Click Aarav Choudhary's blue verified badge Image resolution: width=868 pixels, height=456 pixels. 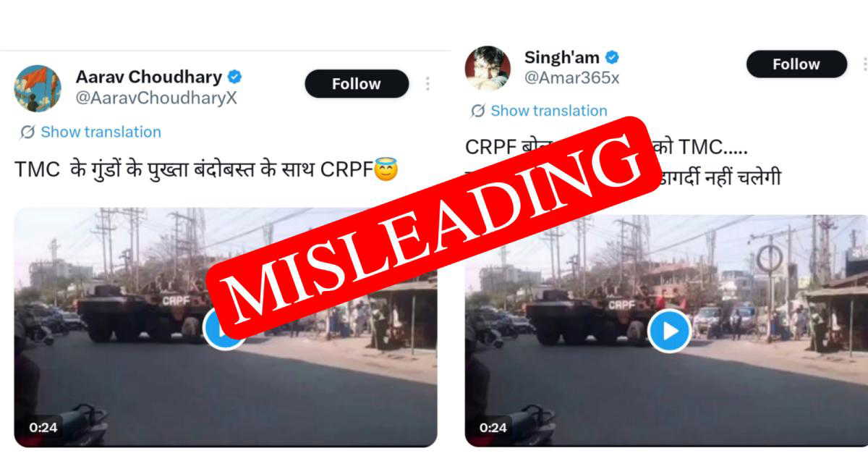[235, 77]
